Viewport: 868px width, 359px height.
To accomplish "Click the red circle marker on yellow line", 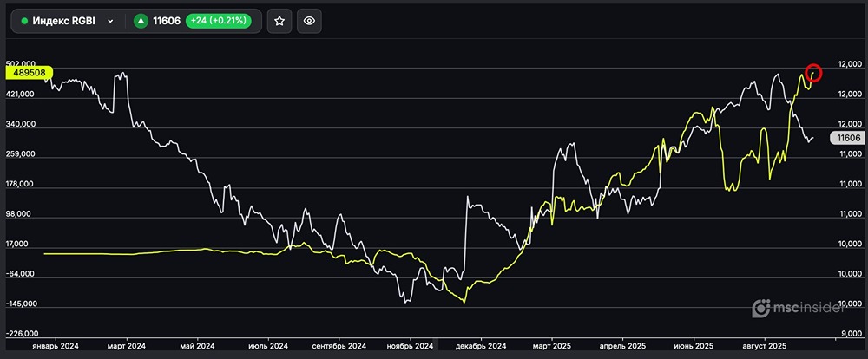I will click(x=813, y=73).
